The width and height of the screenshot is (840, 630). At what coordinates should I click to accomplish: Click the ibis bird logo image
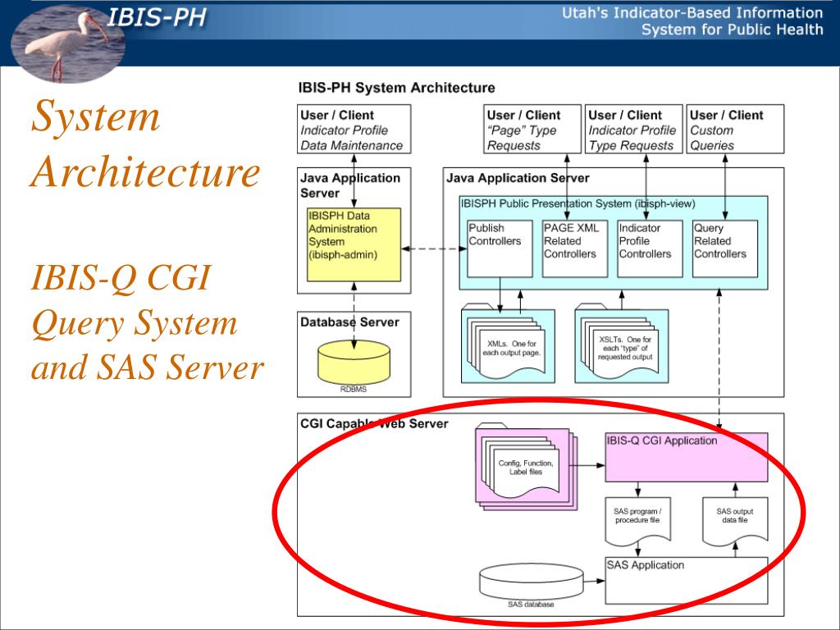67,44
